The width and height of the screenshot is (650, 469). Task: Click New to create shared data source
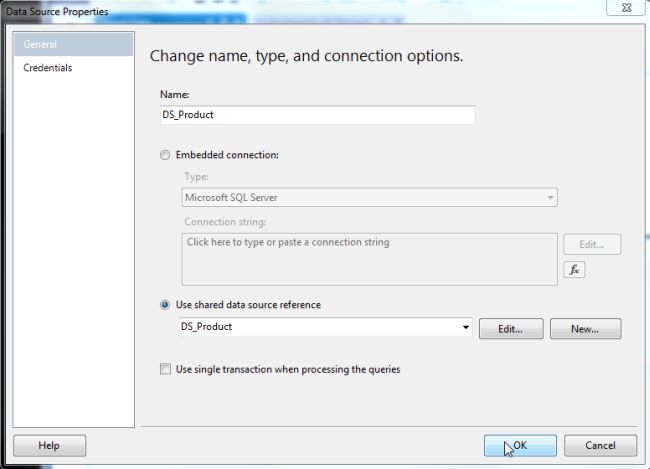click(x=585, y=328)
